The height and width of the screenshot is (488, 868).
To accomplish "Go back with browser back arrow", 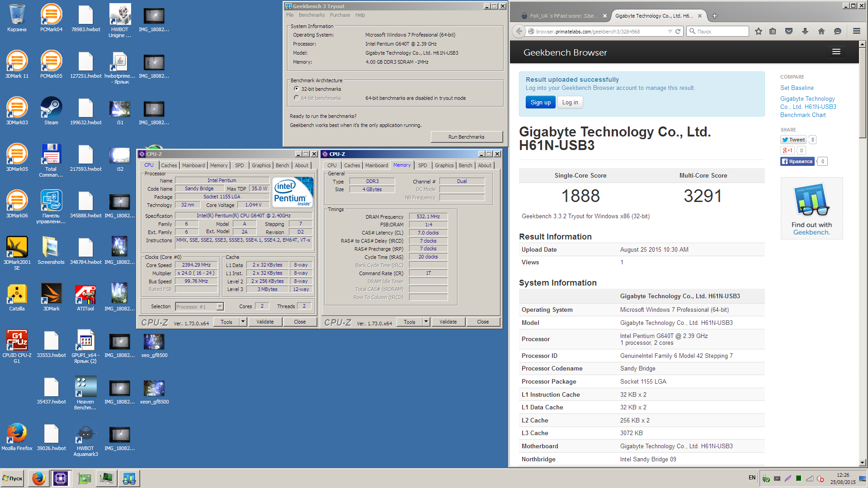I will point(519,31).
